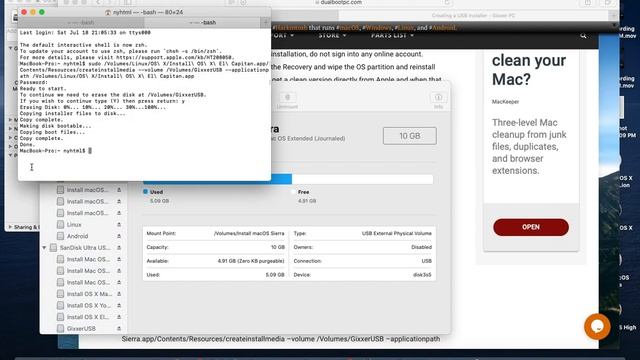640x360 pixels.
Task: Add a new Terminal tab with plus button
Action: (265, 22)
